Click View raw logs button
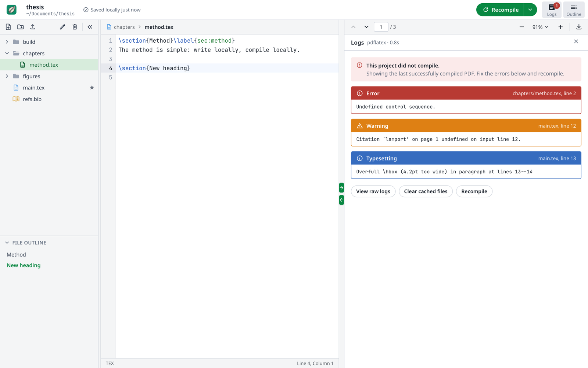The width and height of the screenshot is (588, 368). [x=373, y=191]
